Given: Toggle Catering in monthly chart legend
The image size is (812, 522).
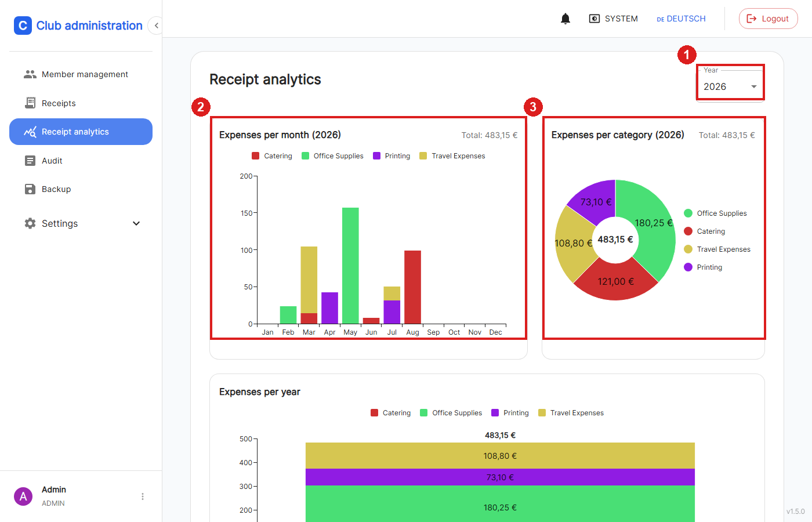Looking at the screenshot, I should pyautogui.click(x=272, y=156).
